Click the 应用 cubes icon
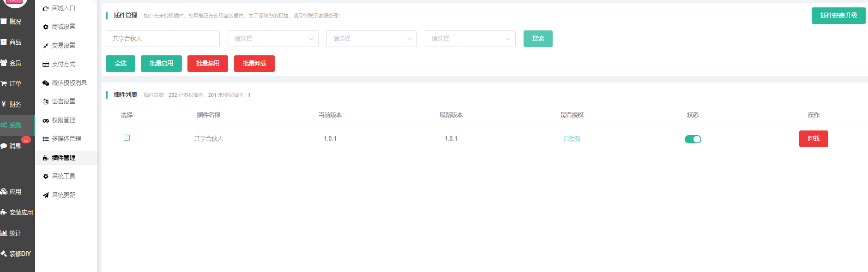 [x=4, y=192]
